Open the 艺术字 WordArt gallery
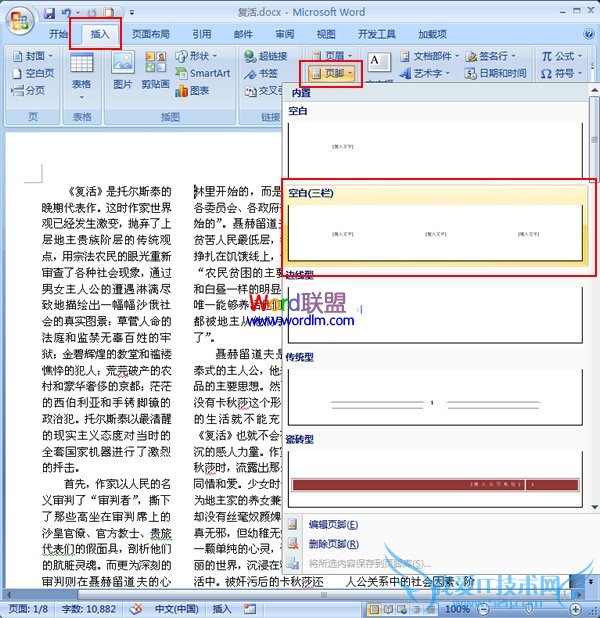 pos(424,73)
